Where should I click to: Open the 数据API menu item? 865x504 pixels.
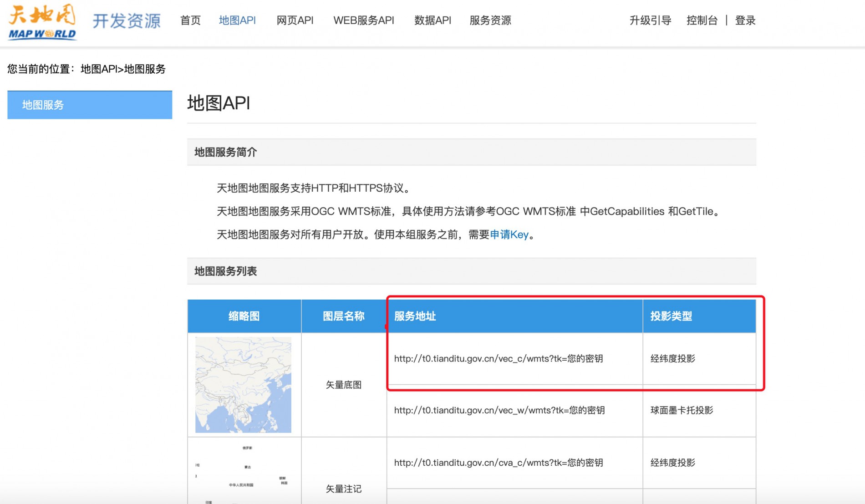pos(432,20)
